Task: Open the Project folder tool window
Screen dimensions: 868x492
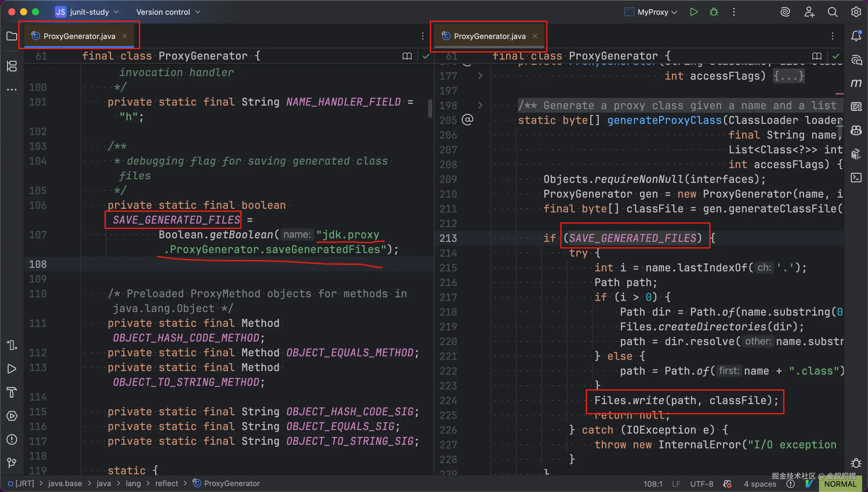Action: point(12,36)
